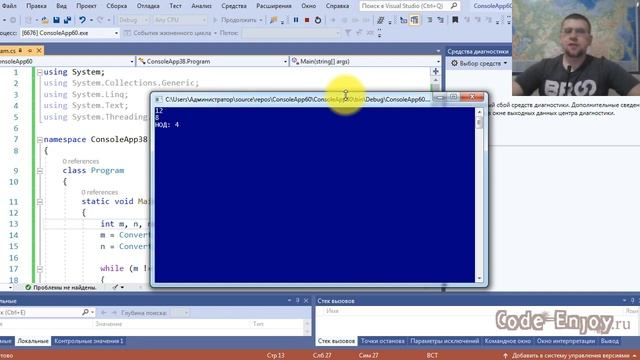This screenshot has height=360, width=640.
Task: Switch to the Контрольные значения 1 tab
Action: (x=89, y=341)
